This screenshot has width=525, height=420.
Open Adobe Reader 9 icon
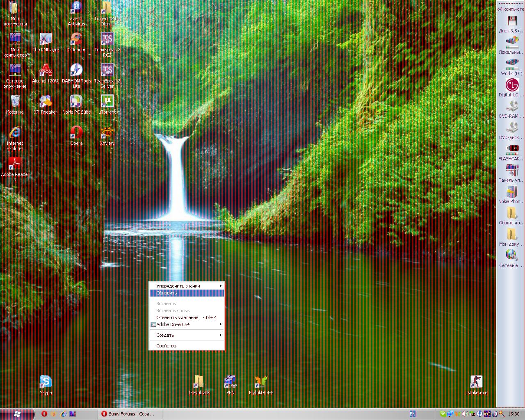(x=15, y=164)
